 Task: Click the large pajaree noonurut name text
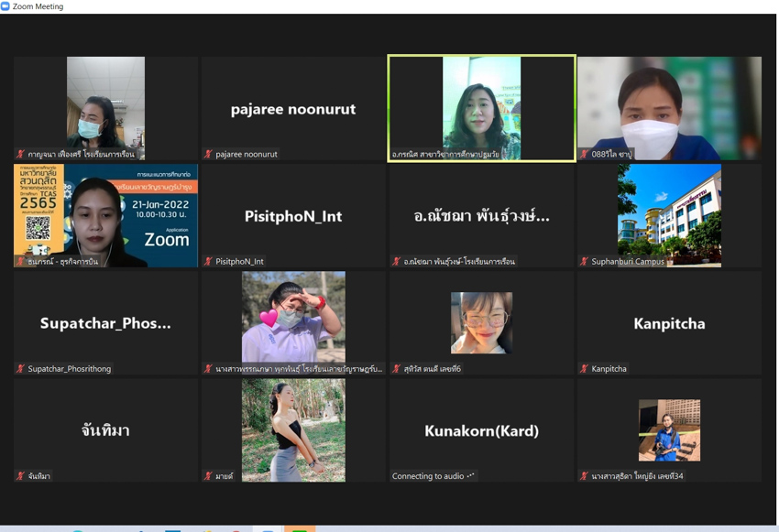[293, 109]
